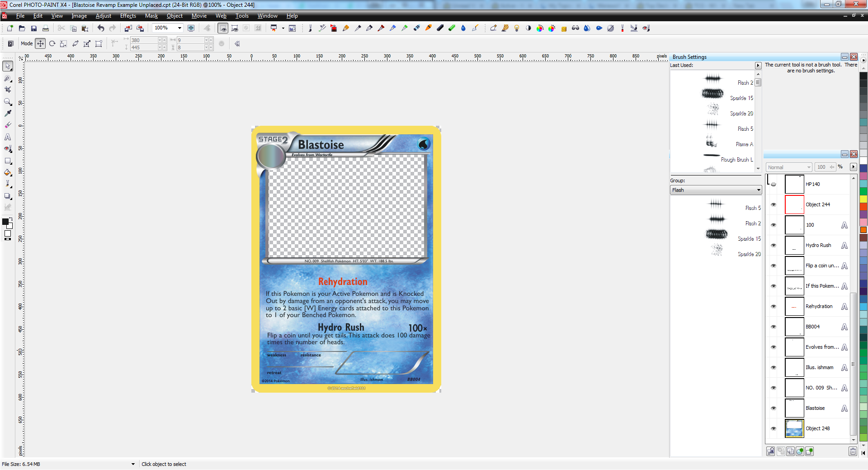
Task: Open the status bar File Size dropdown arrow
Action: (x=133, y=464)
